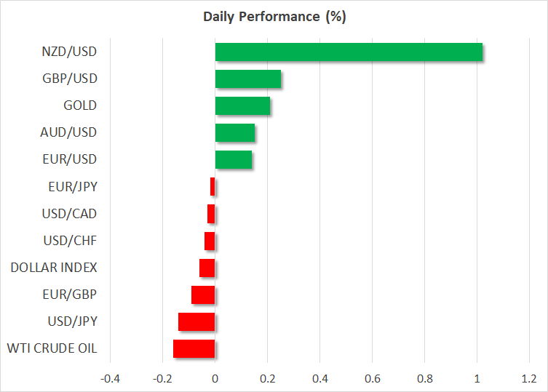Screen dimensions: 548x392
Task: Click the red EUR/GBP bar
Action: click(x=203, y=295)
